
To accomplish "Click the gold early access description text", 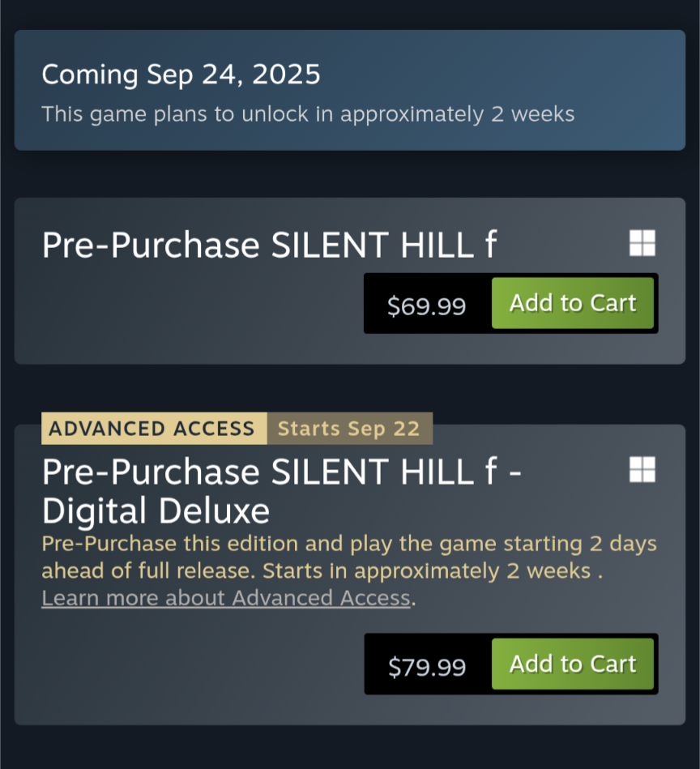I will tap(349, 558).
